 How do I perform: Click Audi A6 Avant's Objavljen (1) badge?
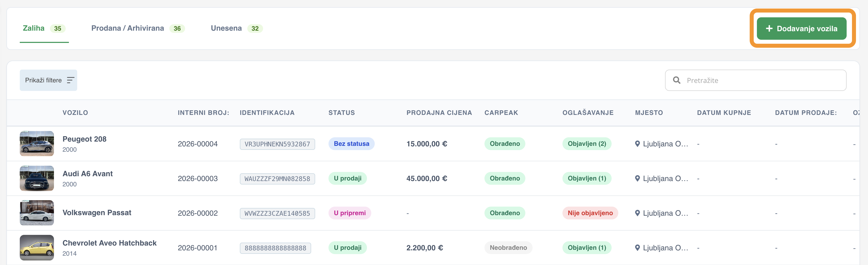coord(587,178)
